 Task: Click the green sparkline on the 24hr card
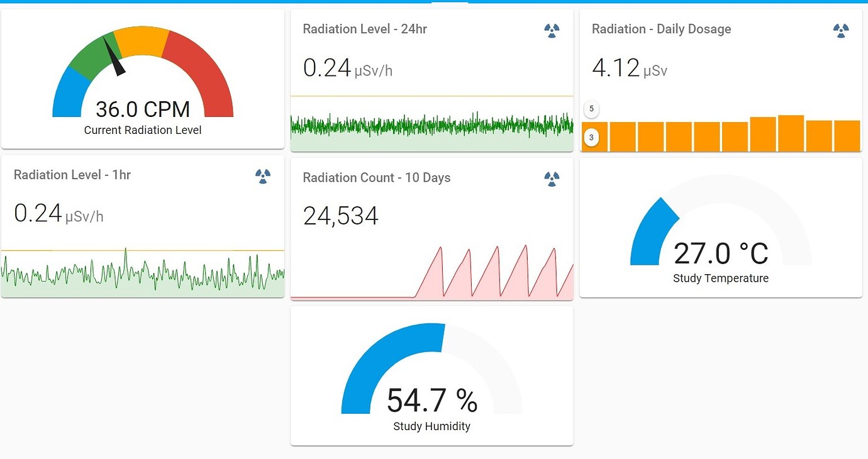[431, 126]
